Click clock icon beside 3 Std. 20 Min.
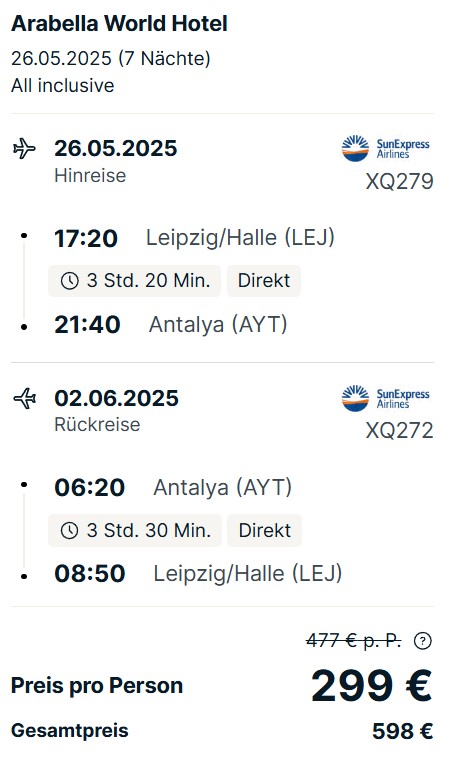Viewport: 451px width, 766px height. pos(69,281)
